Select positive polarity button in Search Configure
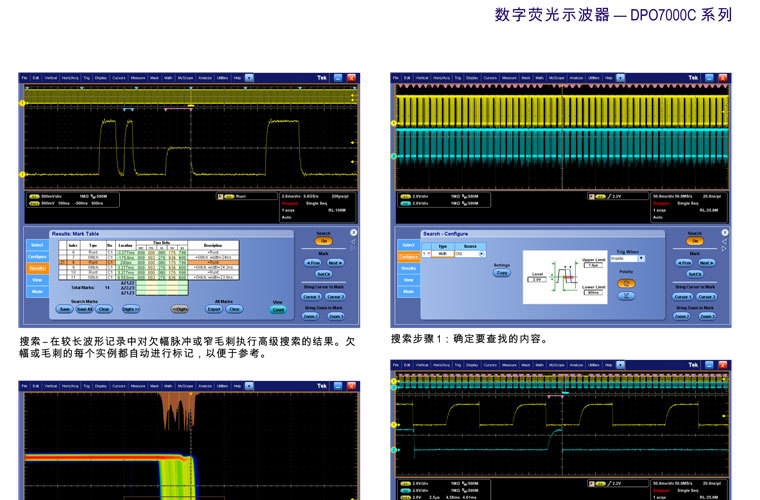Image resolution: width=760 pixels, height=500 pixels. (626, 283)
